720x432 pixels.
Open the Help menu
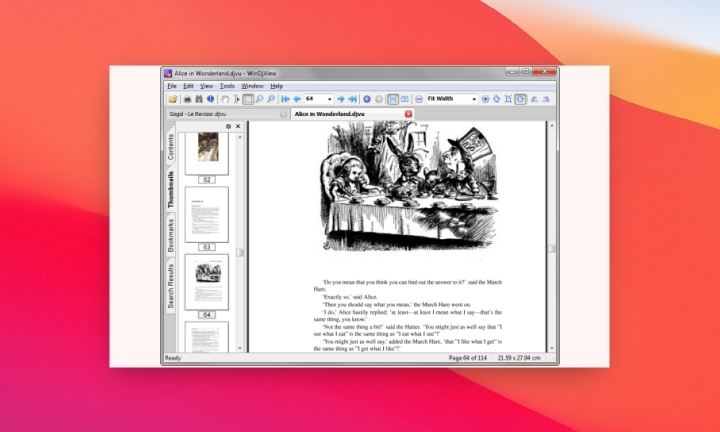point(276,86)
